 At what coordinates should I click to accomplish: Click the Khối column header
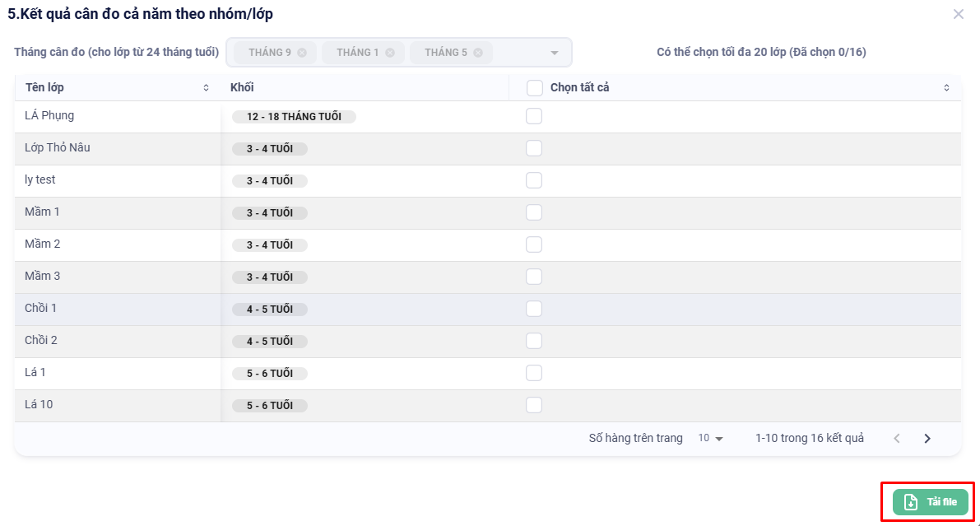tap(242, 88)
